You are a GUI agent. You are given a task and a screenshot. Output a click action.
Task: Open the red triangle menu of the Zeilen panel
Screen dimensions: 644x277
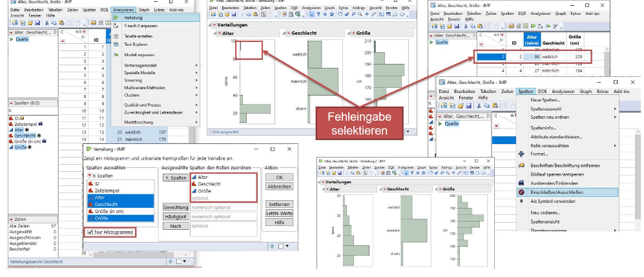click(x=11, y=220)
